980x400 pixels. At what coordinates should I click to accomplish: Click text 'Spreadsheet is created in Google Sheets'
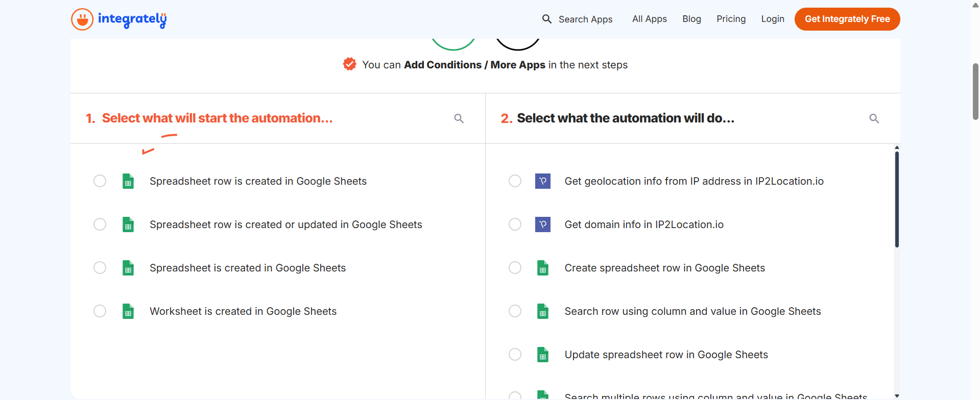[248, 268]
